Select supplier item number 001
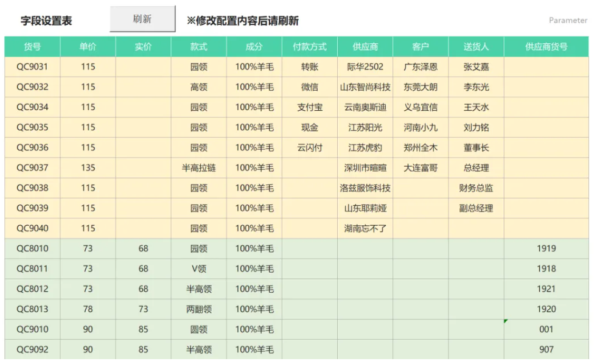597x364 pixels. [x=546, y=329]
